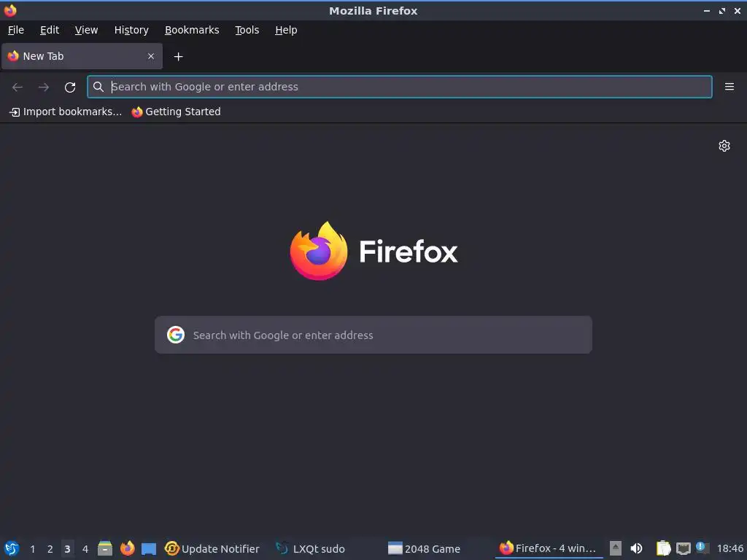
Task: Open the Edit menu
Action: [x=50, y=30]
